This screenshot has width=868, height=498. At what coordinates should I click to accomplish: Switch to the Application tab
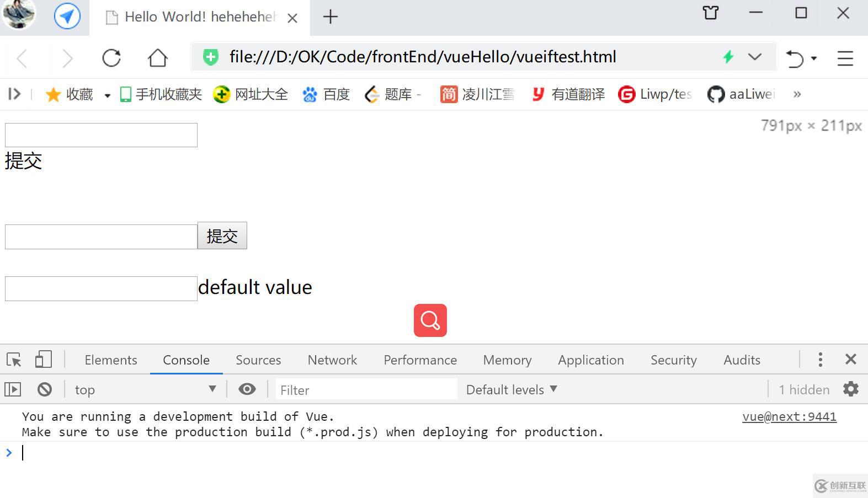pos(591,360)
